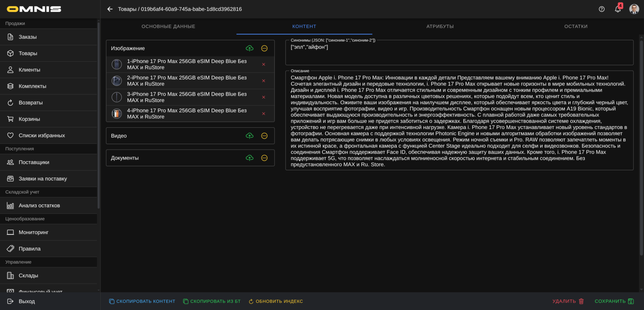This screenshot has width=644, height=310.
Task: Click the user avatar in top bar
Action: click(x=634, y=9)
